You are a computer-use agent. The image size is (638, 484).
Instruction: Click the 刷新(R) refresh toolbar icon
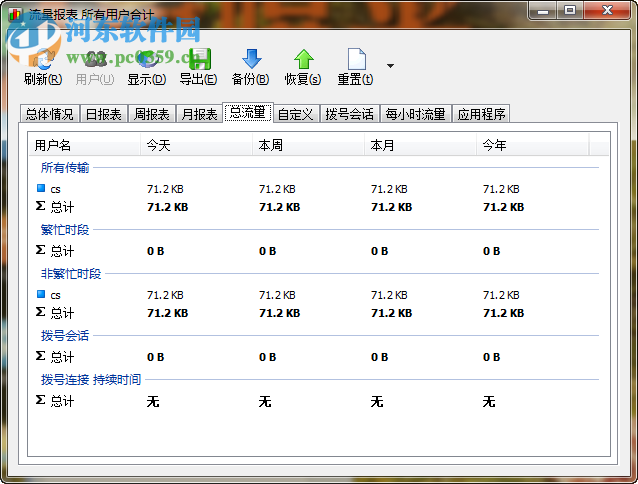pyautogui.click(x=43, y=59)
